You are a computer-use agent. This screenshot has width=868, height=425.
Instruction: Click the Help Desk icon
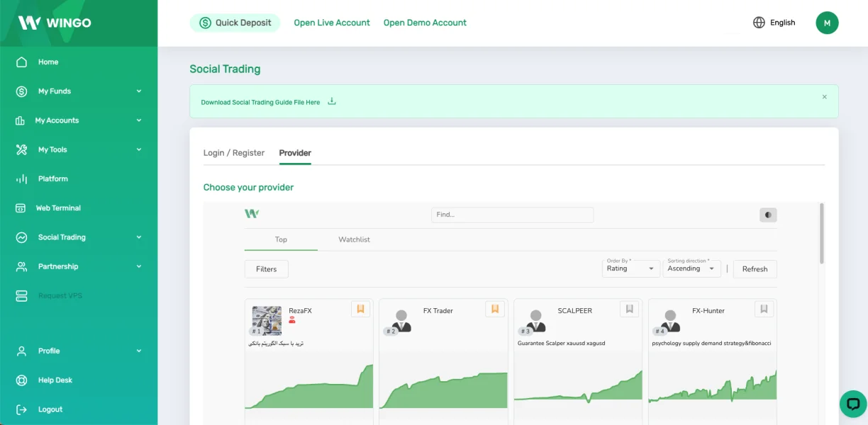[x=21, y=380]
